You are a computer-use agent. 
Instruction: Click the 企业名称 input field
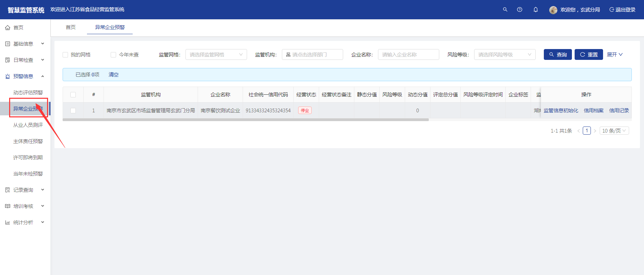408,55
